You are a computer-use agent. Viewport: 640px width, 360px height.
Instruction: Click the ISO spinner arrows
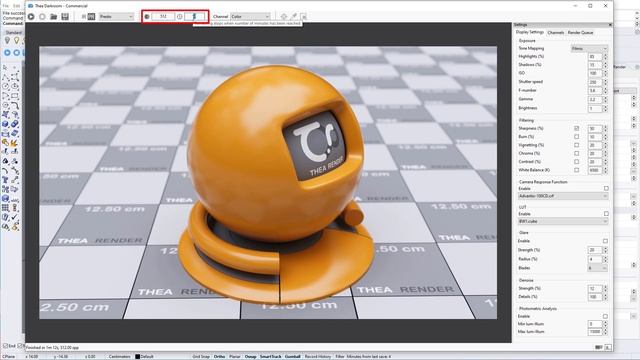(x=605, y=73)
